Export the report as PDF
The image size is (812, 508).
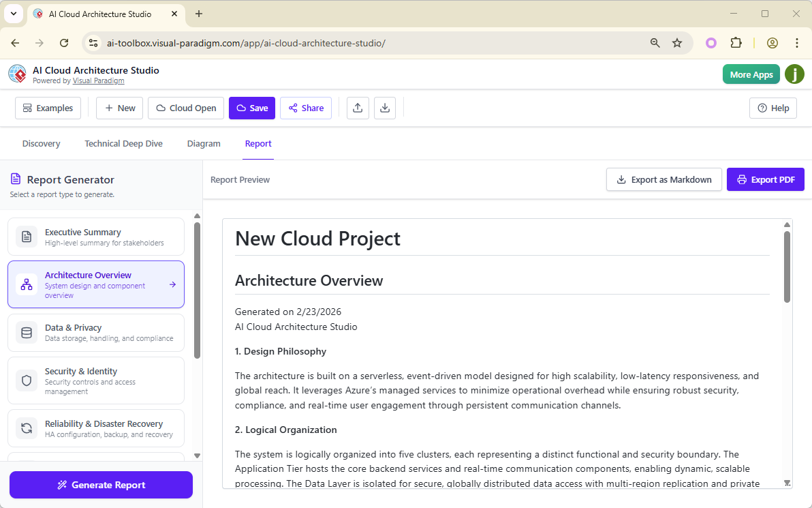[x=765, y=179]
